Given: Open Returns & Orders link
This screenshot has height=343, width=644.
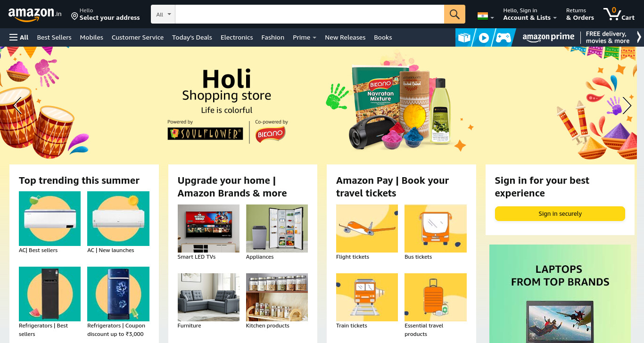Looking at the screenshot, I should point(580,14).
